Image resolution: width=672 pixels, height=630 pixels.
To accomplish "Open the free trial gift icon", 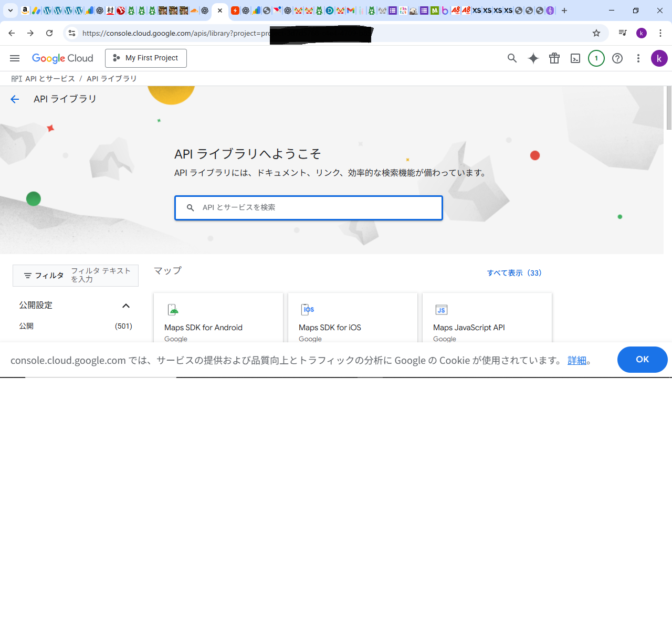I will pos(554,58).
